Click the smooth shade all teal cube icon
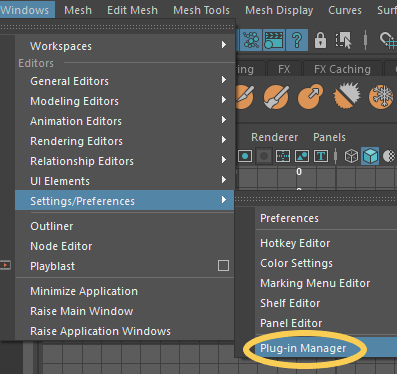This screenshot has height=374, width=397. pos(370,156)
